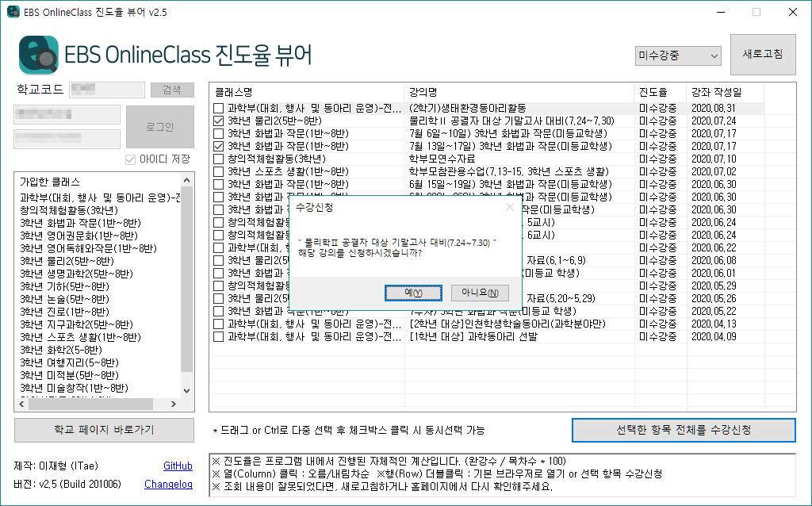Viewport: 812px width, 506px height.
Task: Click the 학교코드 input field
Action: pos(107,90)
